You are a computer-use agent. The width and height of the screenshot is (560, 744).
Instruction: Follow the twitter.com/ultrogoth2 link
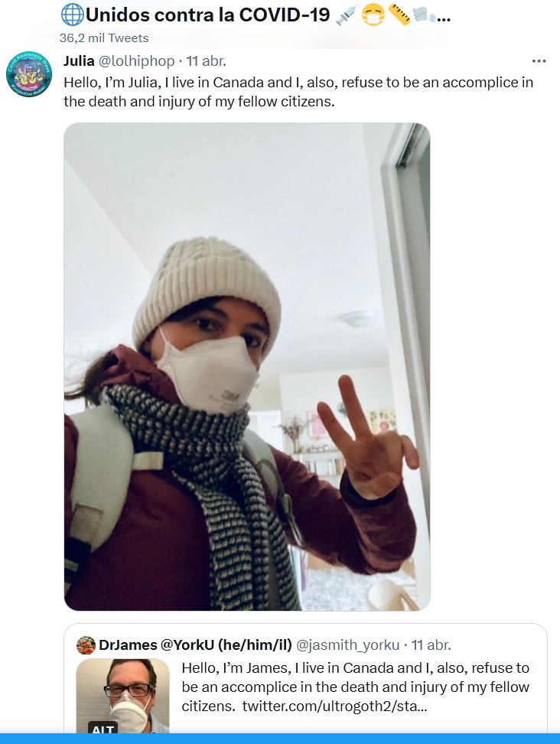[334, 705]
